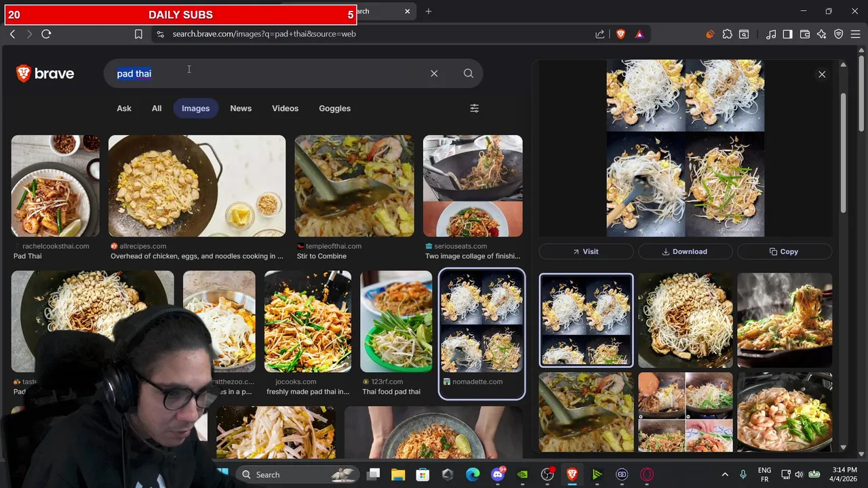Open Discord from the taskbar
Screen dimensions: 868x488
point(498,474)
